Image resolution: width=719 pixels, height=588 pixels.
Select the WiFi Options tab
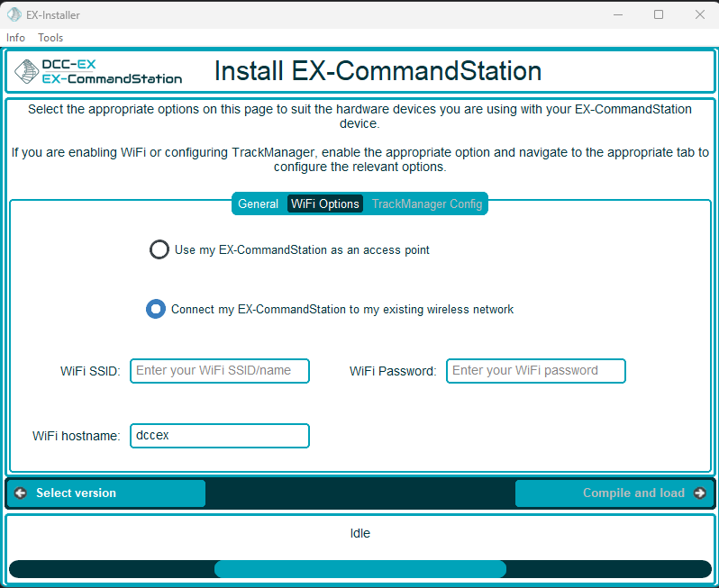[325, 204]
